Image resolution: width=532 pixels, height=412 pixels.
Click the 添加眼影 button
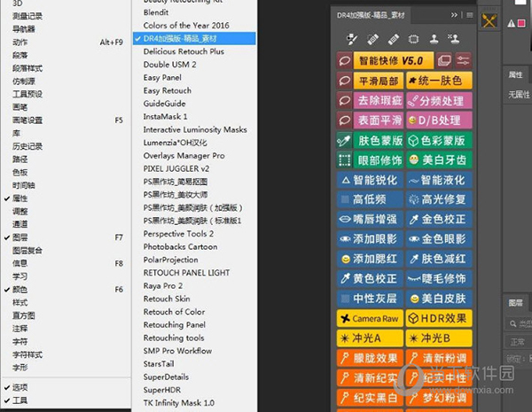(x=370, y=239)
